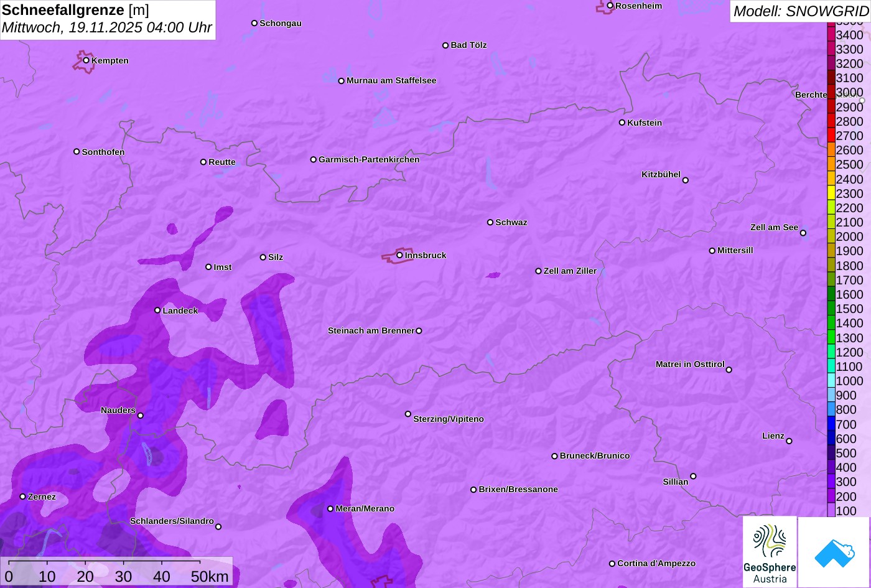Click the 'Mittwoch, 19.11.2025 04:00 Uhr' timestamp
This screenshot has height=588, width=871.
pyautogui.click(x=107, y=28)
